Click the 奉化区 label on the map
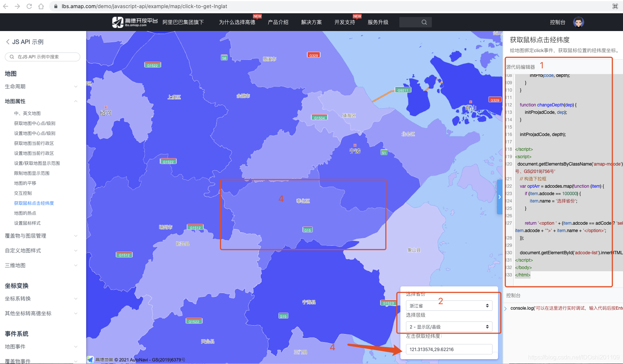The width and height of the screenshot is (623, 364). [303, 201]
